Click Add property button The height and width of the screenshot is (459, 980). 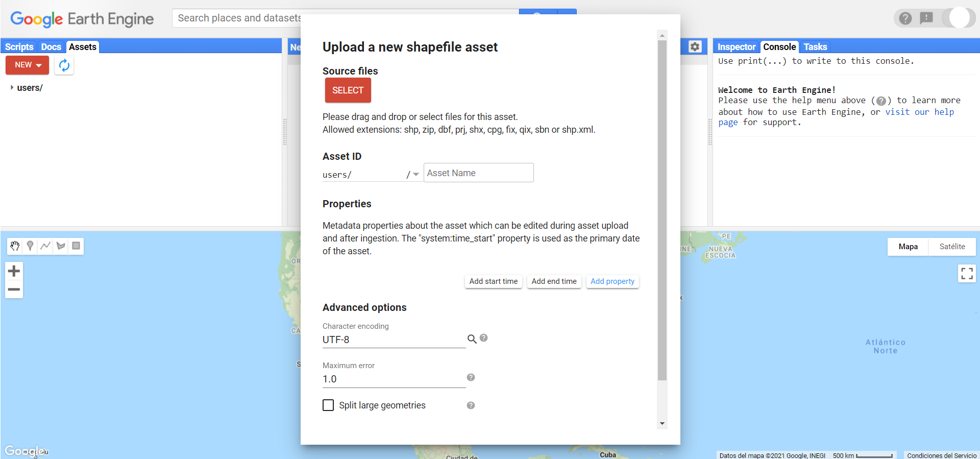click(612, 281)
